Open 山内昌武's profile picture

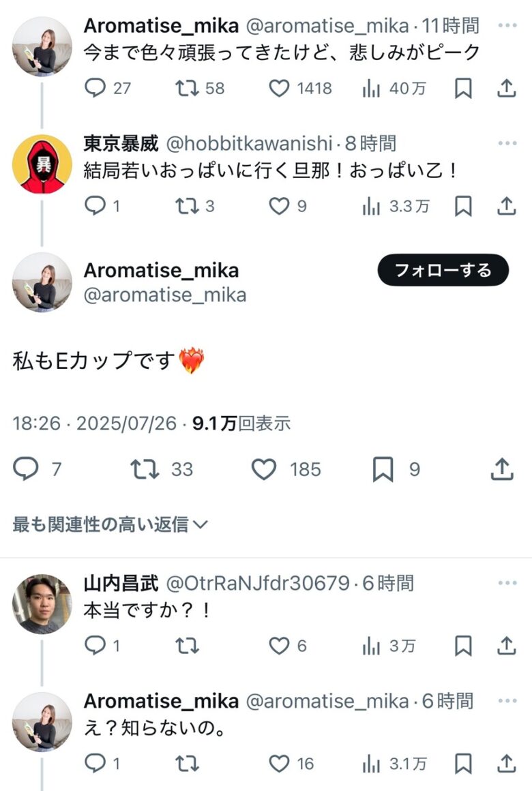42,603
